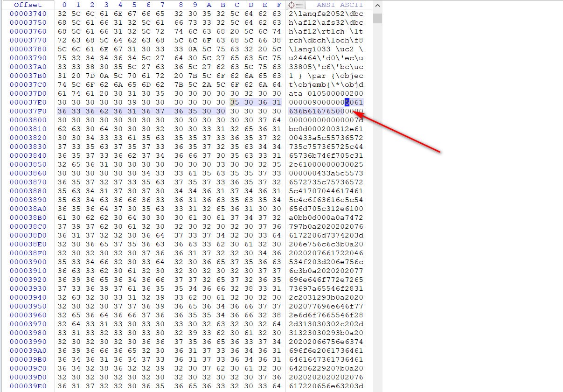Click the Offset column header
The height and width of the screenshot is (392, 563).
click(28, 5)
